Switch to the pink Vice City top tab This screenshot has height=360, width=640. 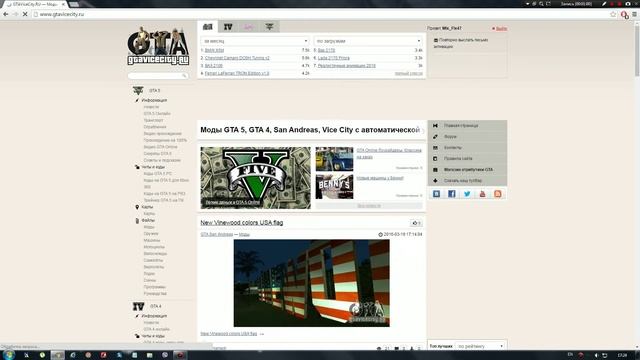point(249,27)
